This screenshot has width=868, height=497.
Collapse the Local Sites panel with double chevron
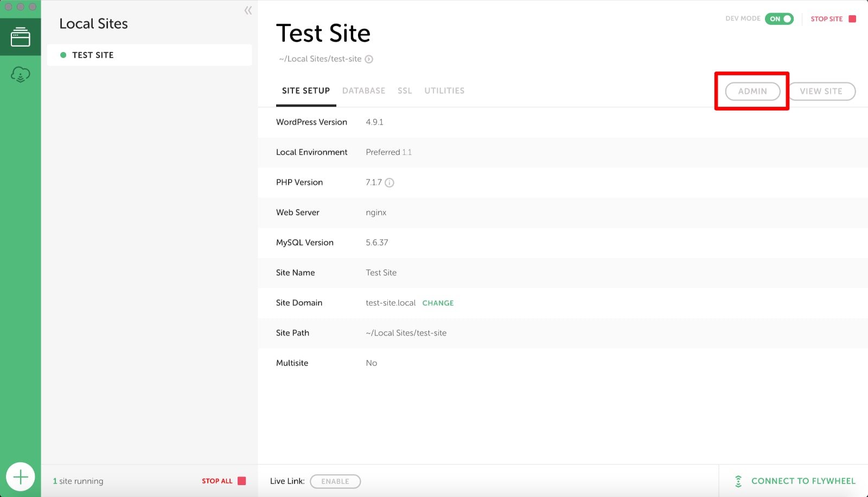[248, 10]
